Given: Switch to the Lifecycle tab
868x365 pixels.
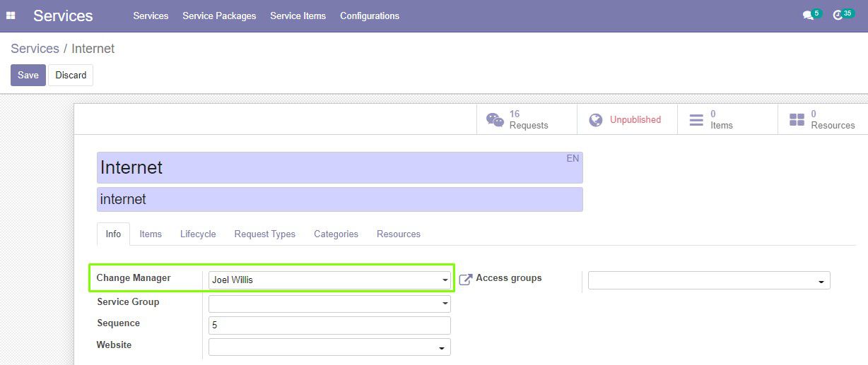Looking at the screenshot, I should tap(198, 234).
